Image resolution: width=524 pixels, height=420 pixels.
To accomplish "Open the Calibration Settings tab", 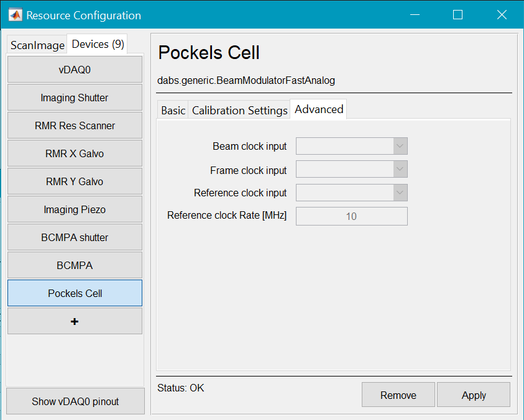I will point(239,110).
